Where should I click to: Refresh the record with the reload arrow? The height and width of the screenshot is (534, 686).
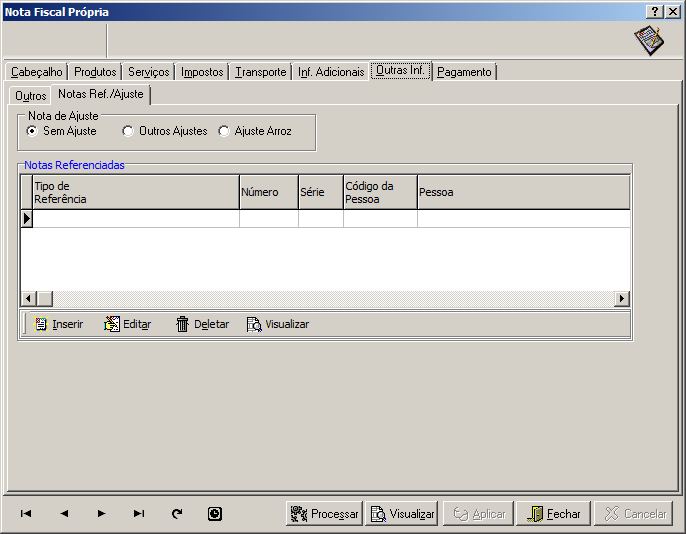(177, 514)
